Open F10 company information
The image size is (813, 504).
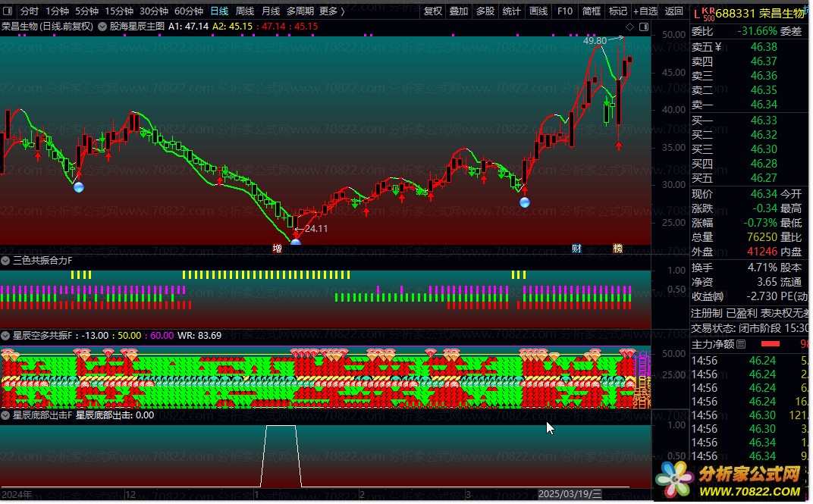(565, 11)
